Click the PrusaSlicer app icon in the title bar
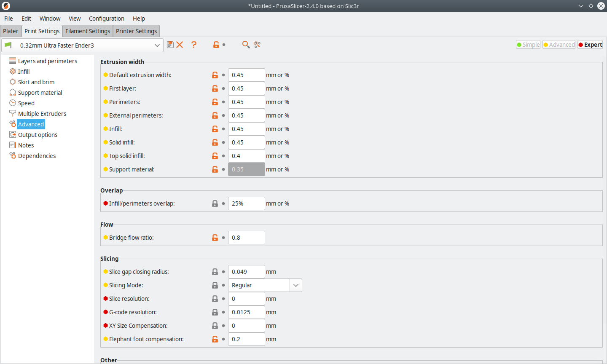 6,6
